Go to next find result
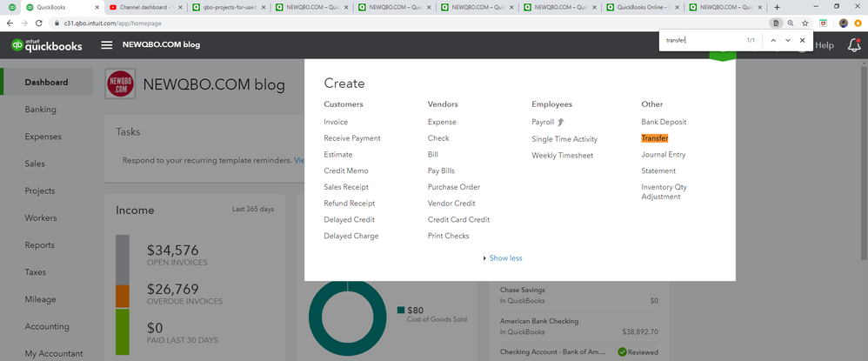This screenshot has height=361, width=868. point(788,41)
